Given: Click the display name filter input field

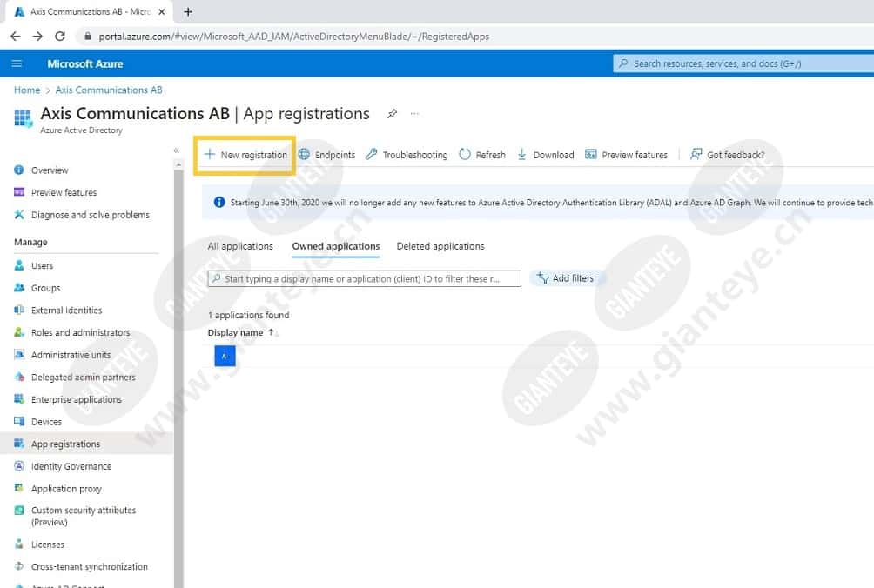Looking at the screenshot, I should tap(365, 278).
